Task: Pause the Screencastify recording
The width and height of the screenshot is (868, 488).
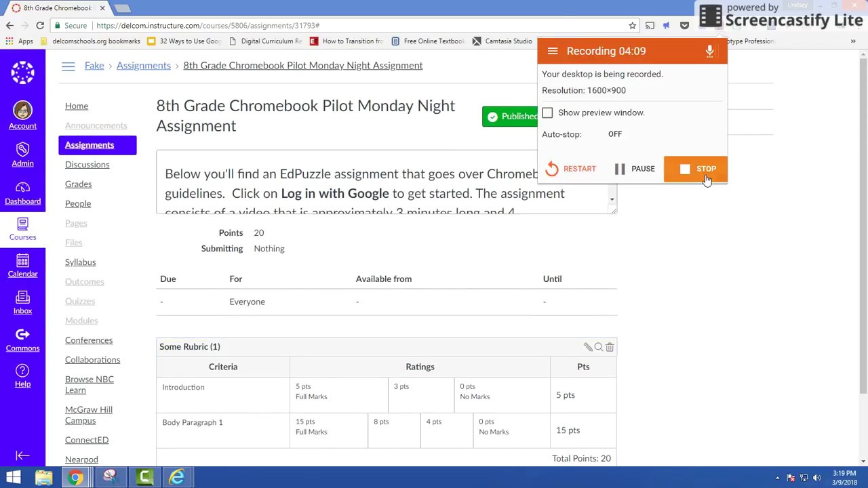Action: 635,169
